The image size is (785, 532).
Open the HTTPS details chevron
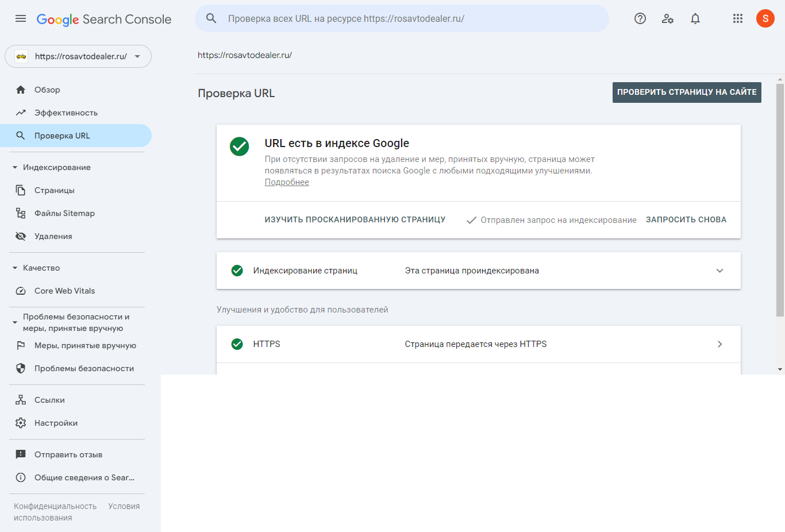[x=719, y=344]
